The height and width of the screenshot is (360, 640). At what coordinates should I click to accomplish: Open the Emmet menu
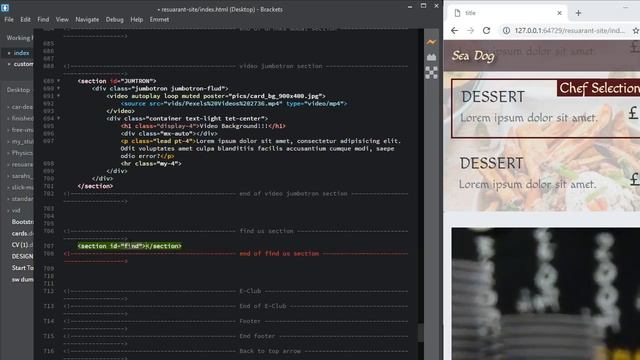(159, 20)
